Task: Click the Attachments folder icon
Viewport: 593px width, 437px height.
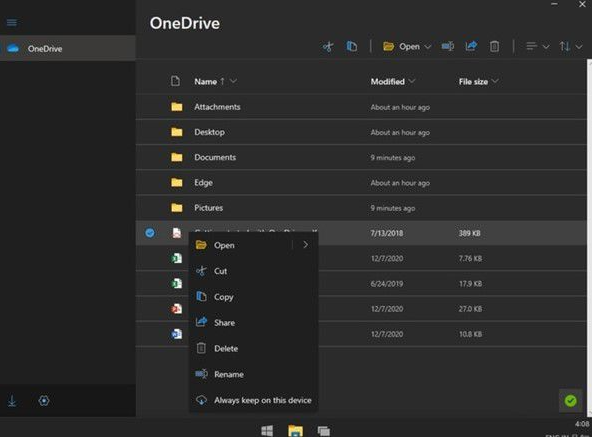Action: pos(177,107)
